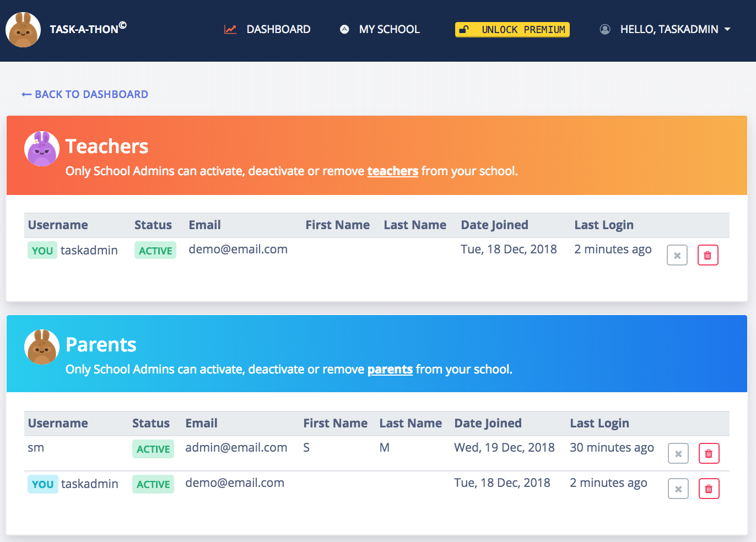Click the brown bunny Parents avatar

point(42,347)
